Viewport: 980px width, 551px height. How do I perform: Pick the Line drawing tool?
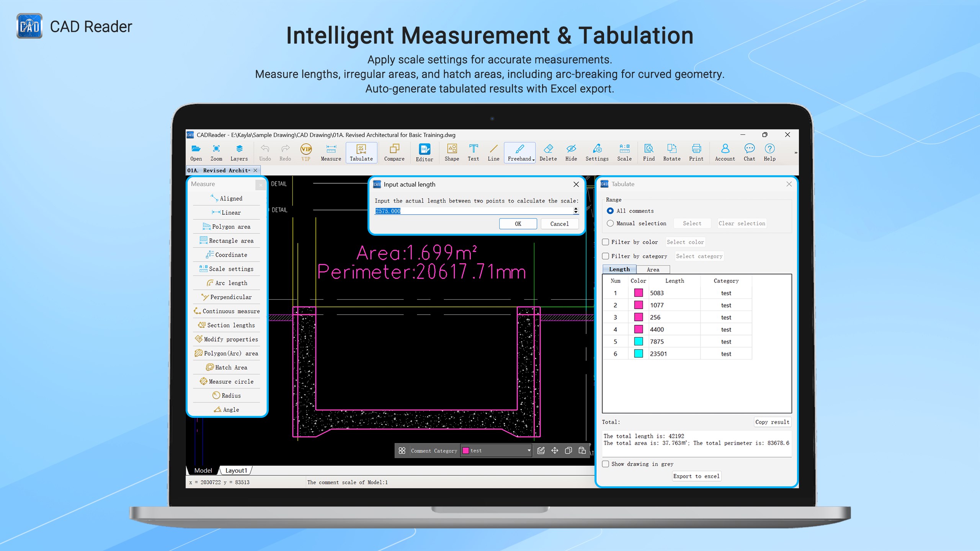coord(493,153)
